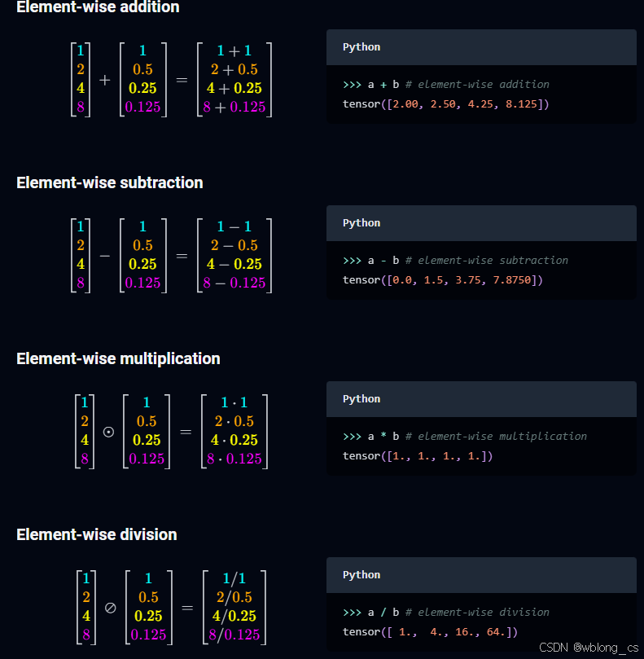
Task: Click the Python label above addition code
Action: pyautogui.click(x=361, y=47)
